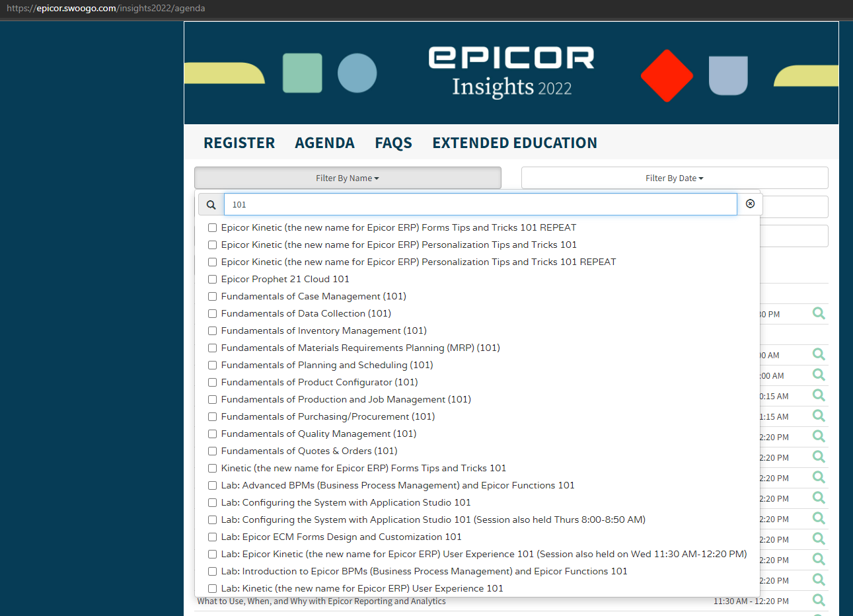Click the magnifier icon on the 0:15 AM row
Image resolution: width=853 pixels, height=616 pixels.
(x=819, y=395)
